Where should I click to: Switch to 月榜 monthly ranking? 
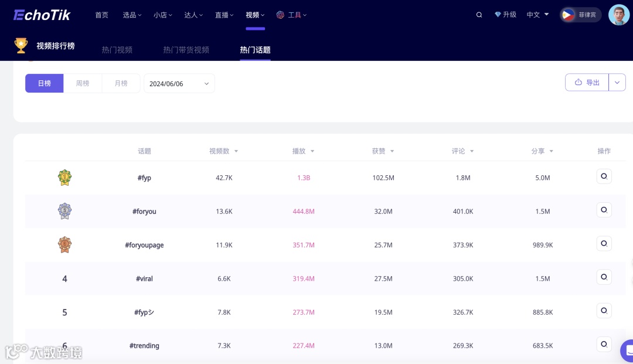point(121,83)
